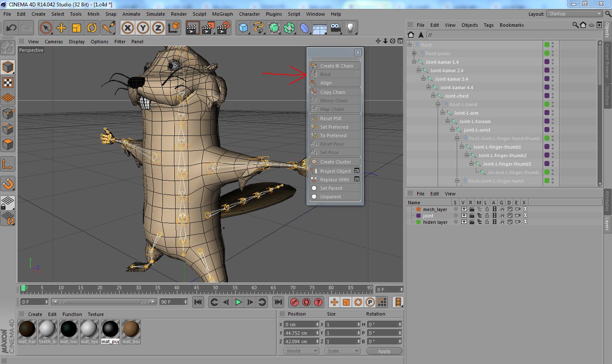The width and height of the screenshot is (612, 364).
Task: Click Create IK Chain command
Action: [336, 66]
